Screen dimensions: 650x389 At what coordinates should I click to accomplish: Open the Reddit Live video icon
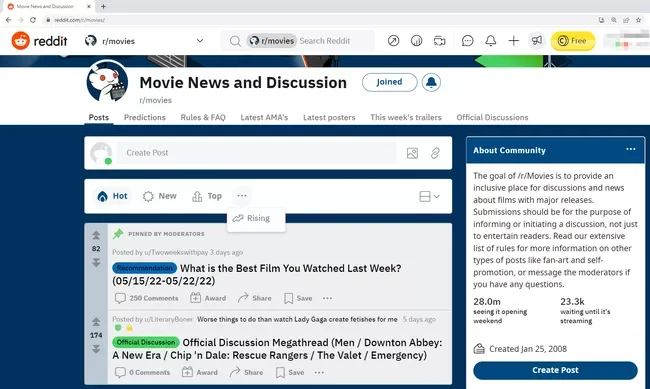439,41
